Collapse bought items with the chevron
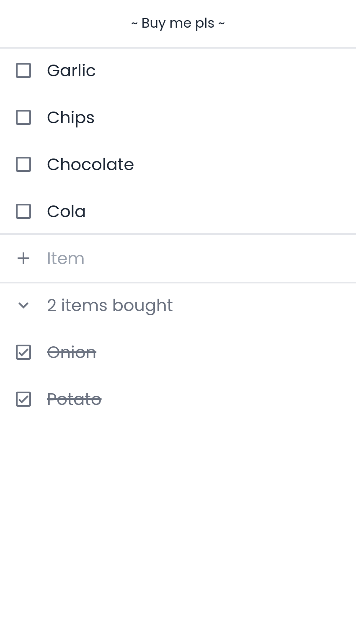356x644 pixels. [x=23, y=305]
